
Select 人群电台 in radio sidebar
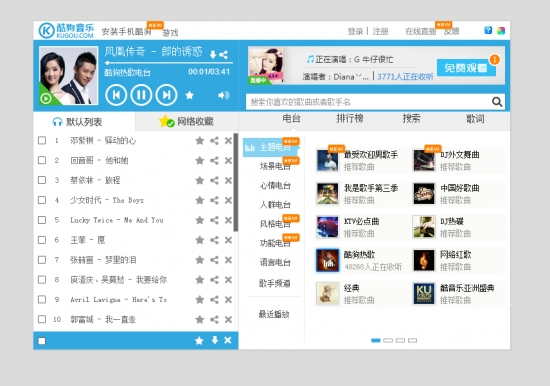(x=275, y=205)
